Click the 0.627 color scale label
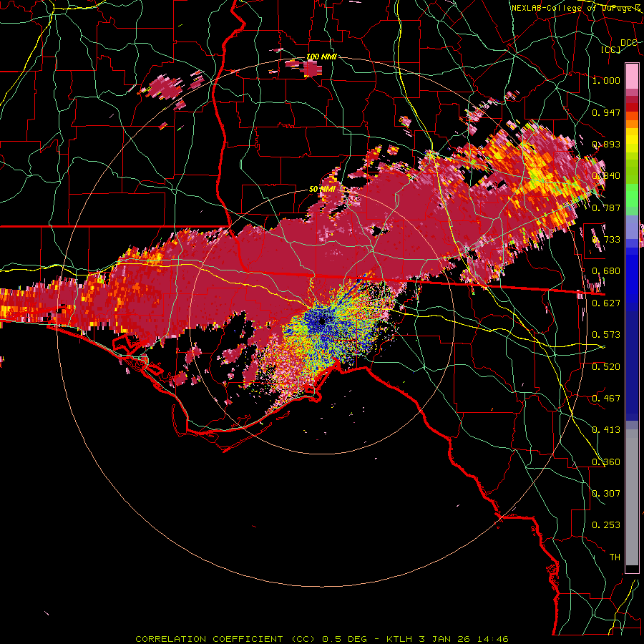The height and width of the screenshot is (644, 644). click(x=606, y=303)
